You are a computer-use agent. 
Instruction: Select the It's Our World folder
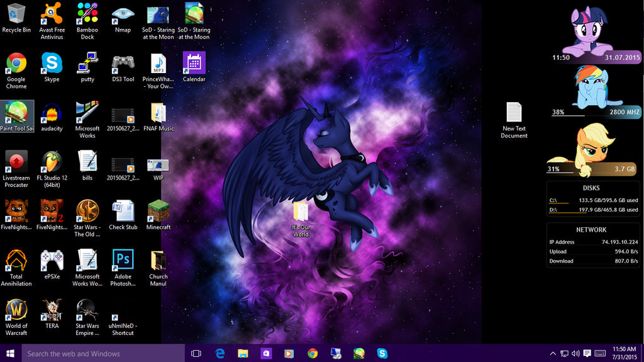(301, 212)
